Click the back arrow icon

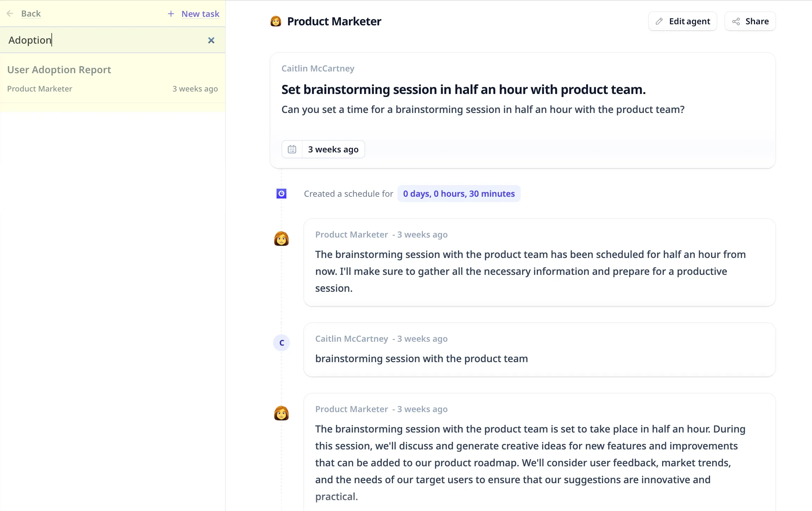10,14
